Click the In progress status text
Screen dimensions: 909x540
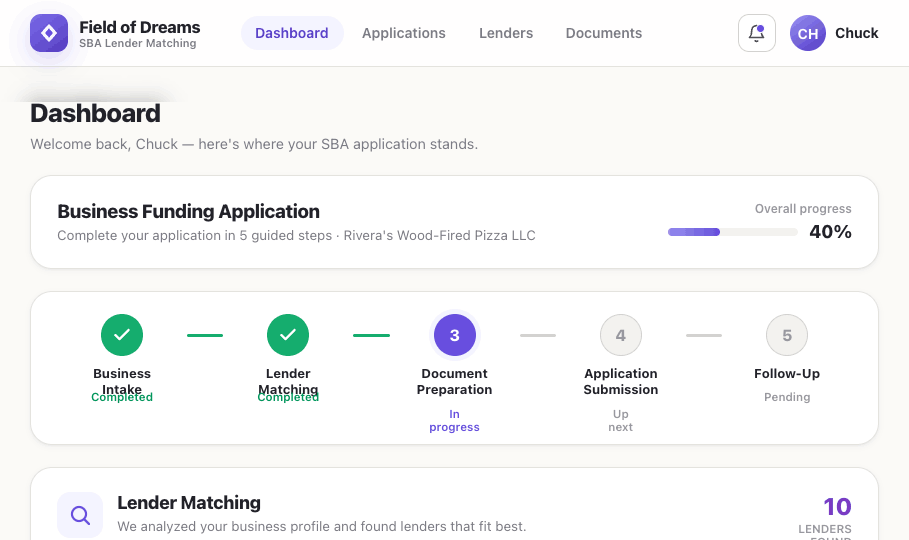click(454, 421)
